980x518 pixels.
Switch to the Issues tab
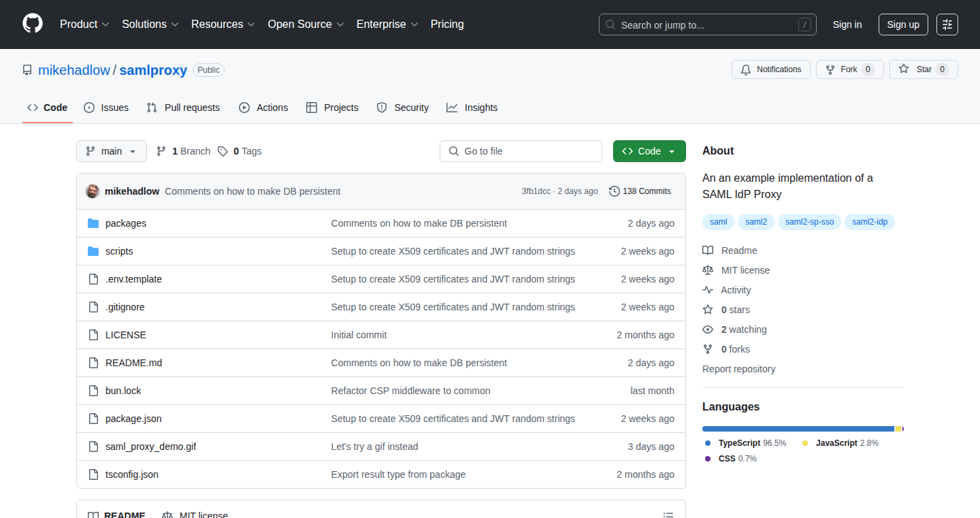click(x=106, y=108)
